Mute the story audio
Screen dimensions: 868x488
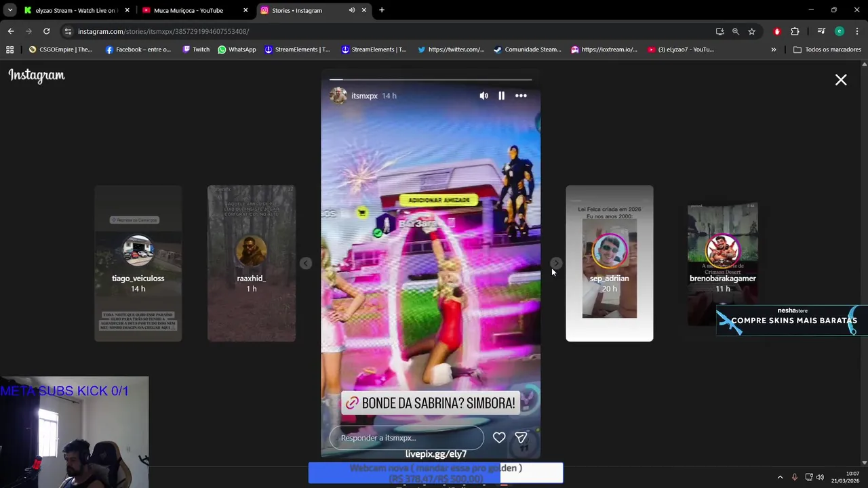coord(484,96)
